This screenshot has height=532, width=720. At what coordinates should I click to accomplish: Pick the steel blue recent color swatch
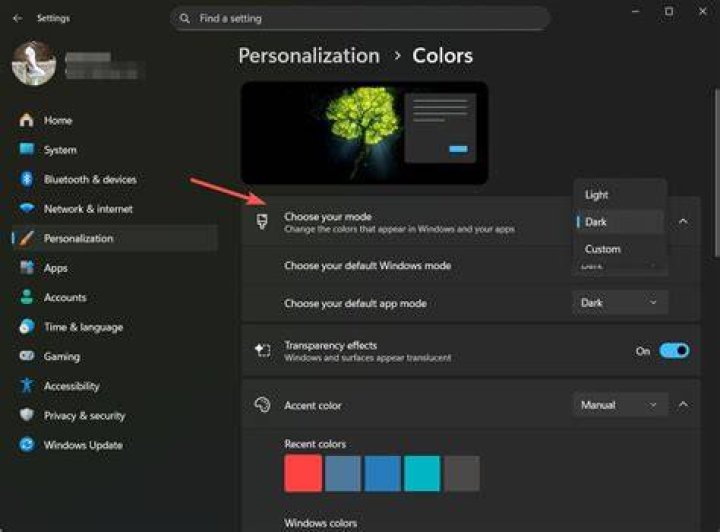click(x=343, y=473)
